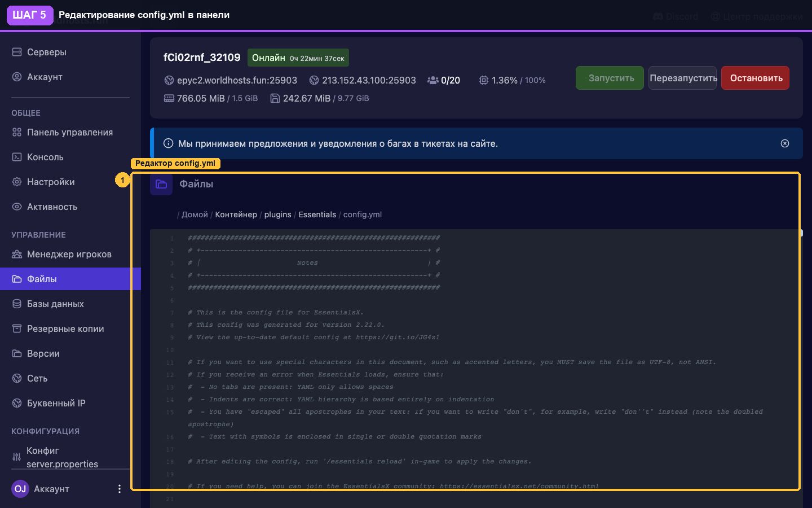Click the 1.36% CPU usage value
This screenshot has height=508, width=812.
[505, 80]
